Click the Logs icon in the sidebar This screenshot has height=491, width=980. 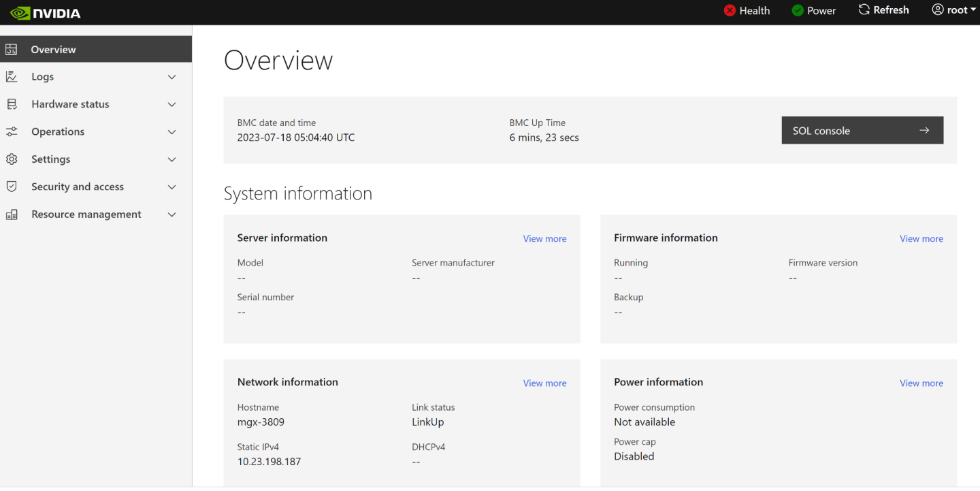click(11, 76)
